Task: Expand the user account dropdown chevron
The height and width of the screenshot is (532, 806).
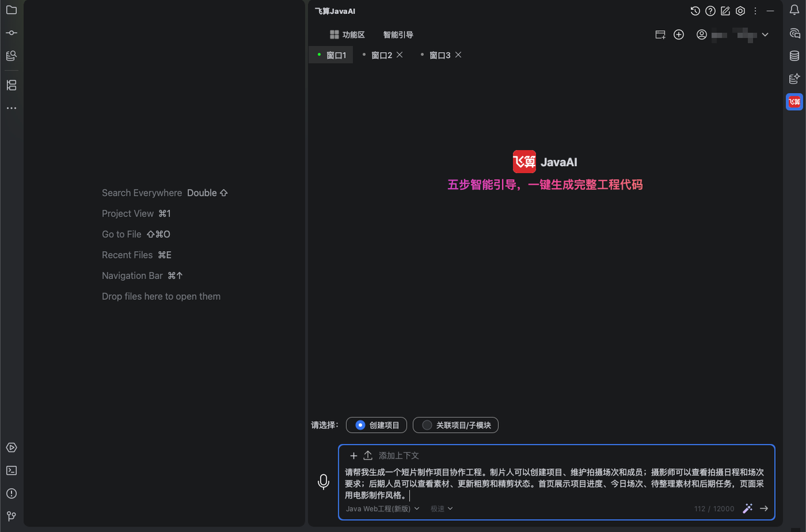Action: click(765, 35)
